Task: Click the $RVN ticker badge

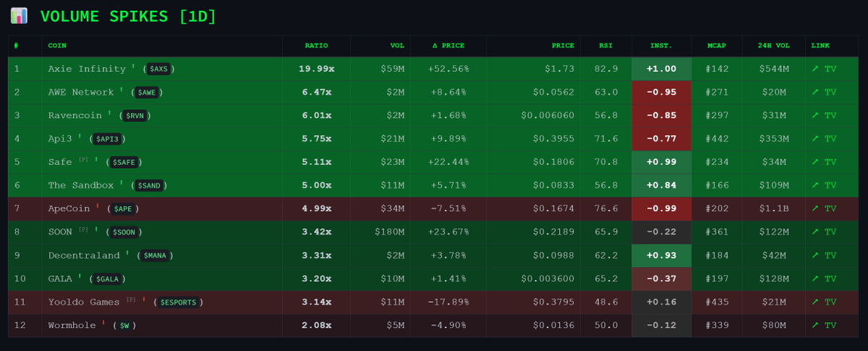Action: pos(137,115)
